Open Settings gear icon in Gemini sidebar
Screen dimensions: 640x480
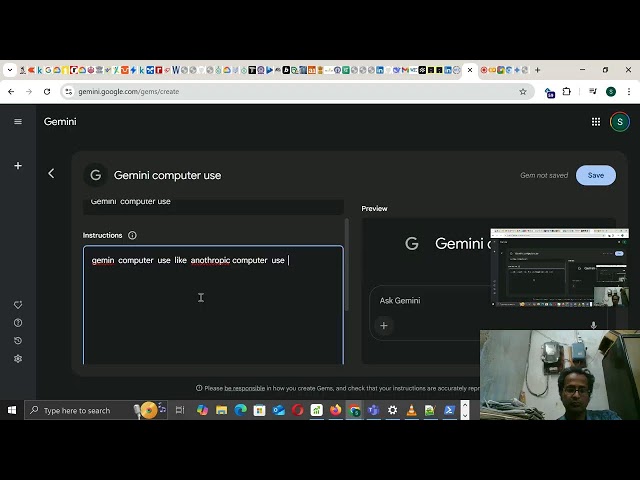[x=18, y=359]
